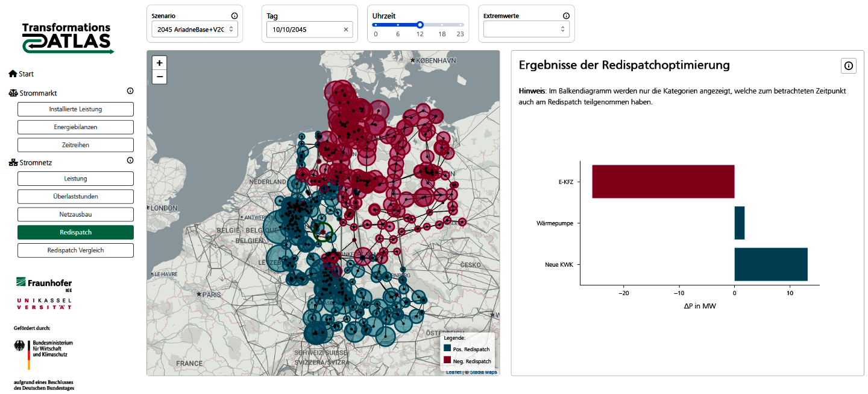Open the Szenario dropdown
The image size is (868, 394).
tap(195, 29)
